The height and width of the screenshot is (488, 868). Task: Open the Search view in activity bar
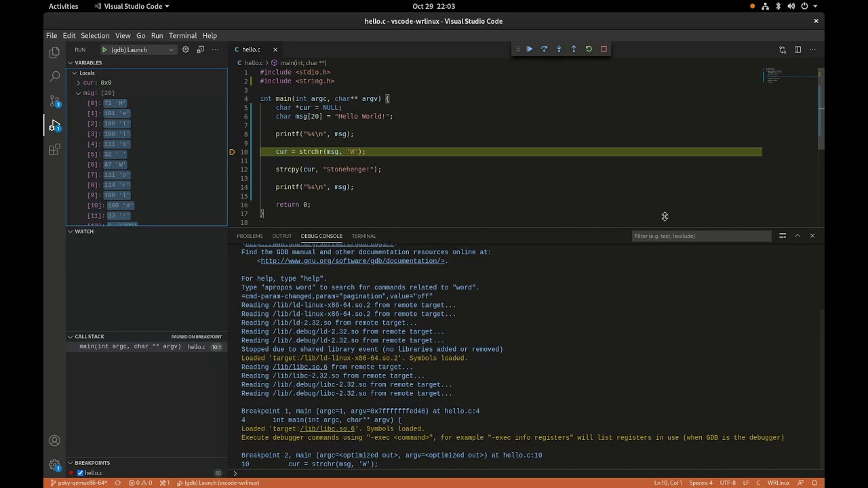(x=54, y=77)
